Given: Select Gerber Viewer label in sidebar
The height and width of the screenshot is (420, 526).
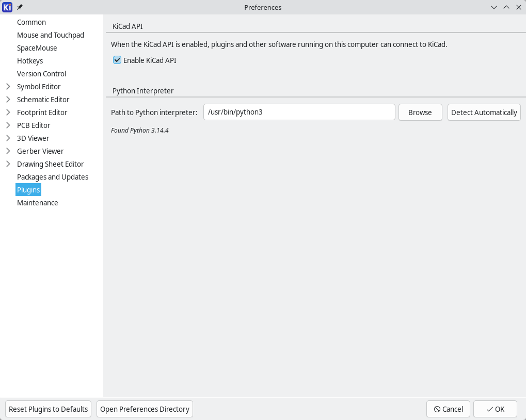Looking at the screenshot, I should [40, 151].
